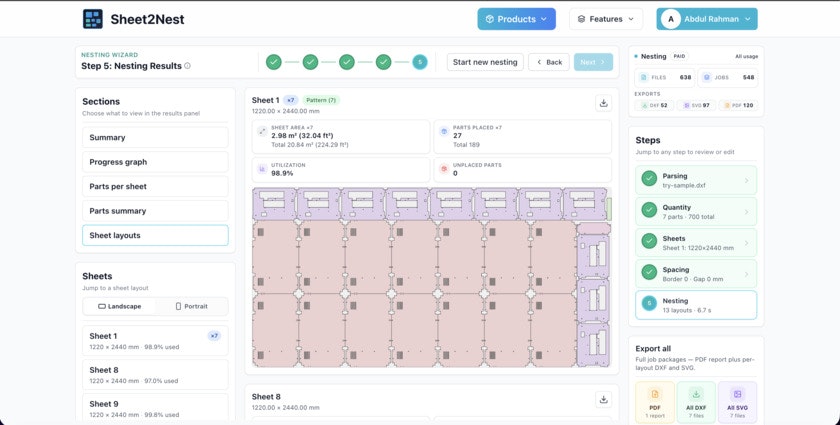
Task: Click the Unplaced parts icon
Action: pyautogui.click(x=444, y=169)
